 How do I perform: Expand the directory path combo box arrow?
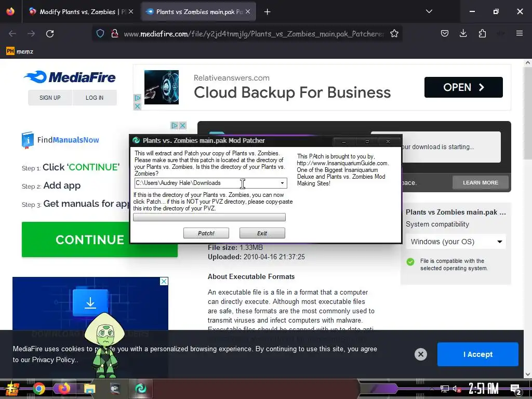coord(282,183)
